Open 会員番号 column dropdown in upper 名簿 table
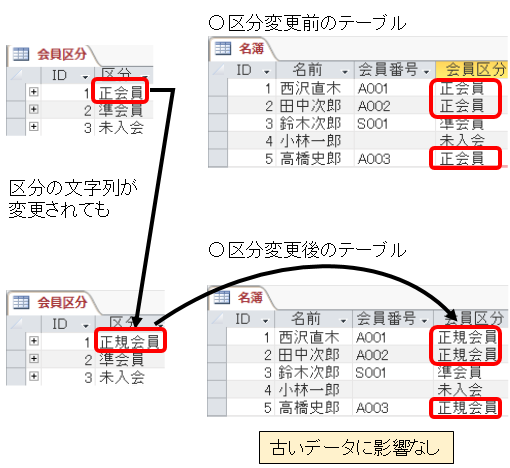510x468 pixels. (427, 72)
